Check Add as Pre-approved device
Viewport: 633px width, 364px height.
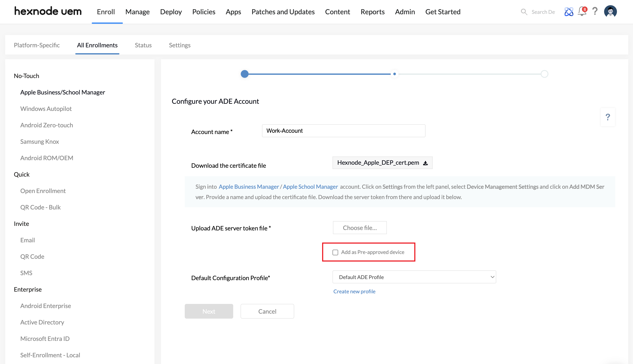point(335,252)
